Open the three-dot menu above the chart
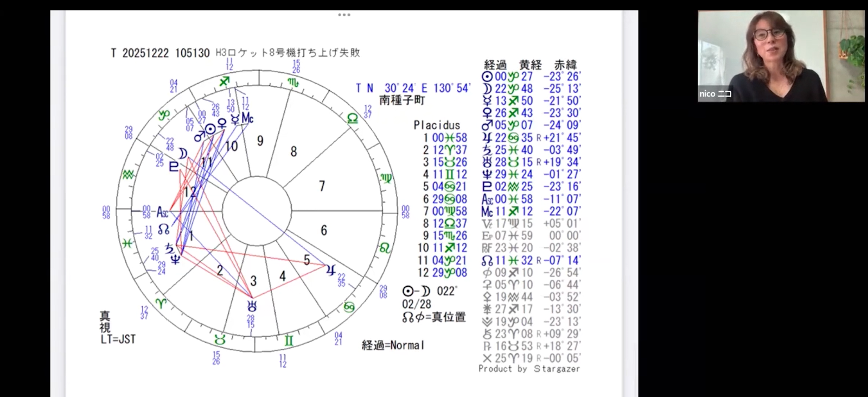This screenshot has height=397, width=868. [x=344, y=15]
